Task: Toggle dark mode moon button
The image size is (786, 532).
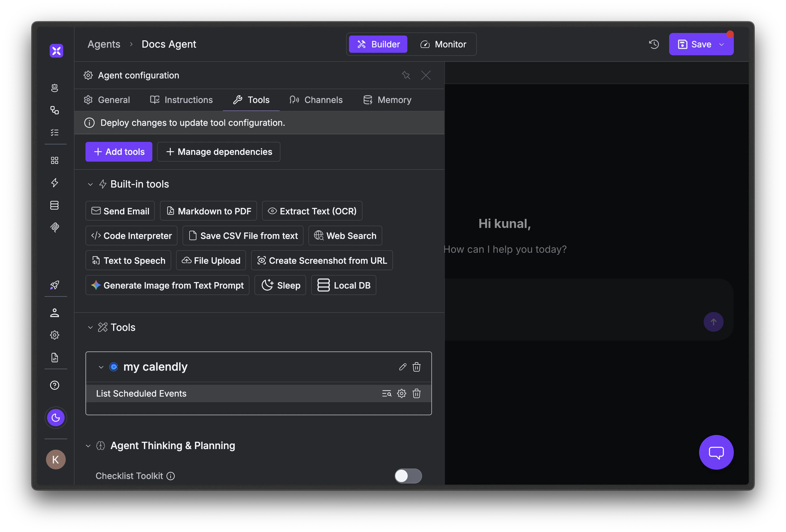Action: pos(56,418)
